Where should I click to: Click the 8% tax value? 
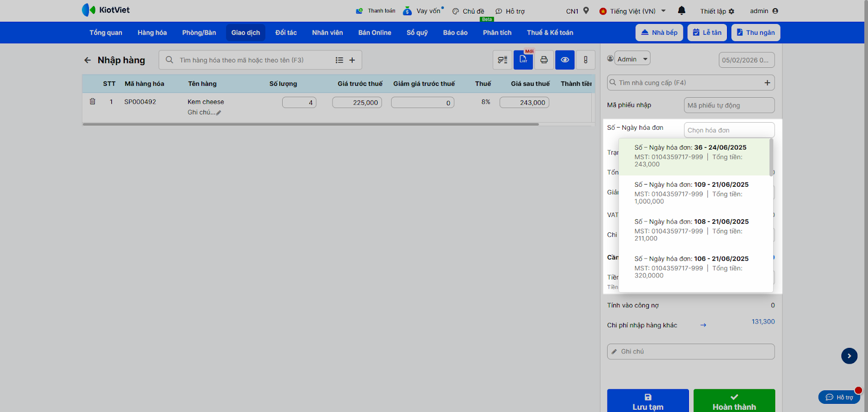pos(486,102)
